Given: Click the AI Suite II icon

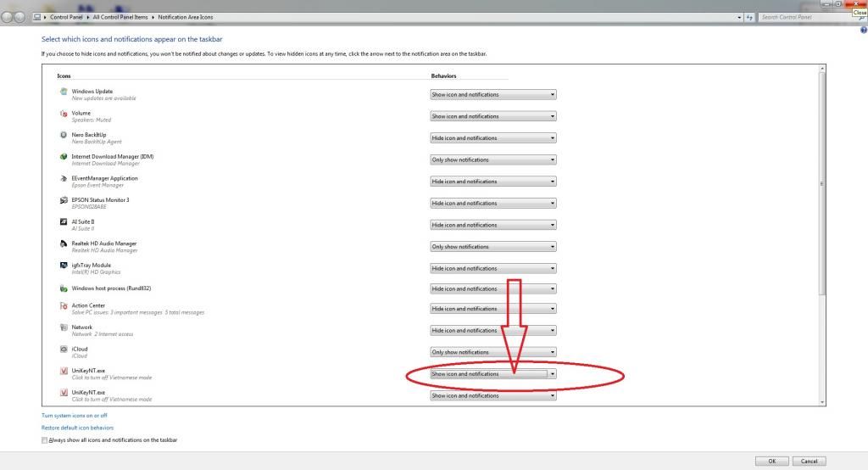Looking at the screenshot, I should click(x=64, y=221).
